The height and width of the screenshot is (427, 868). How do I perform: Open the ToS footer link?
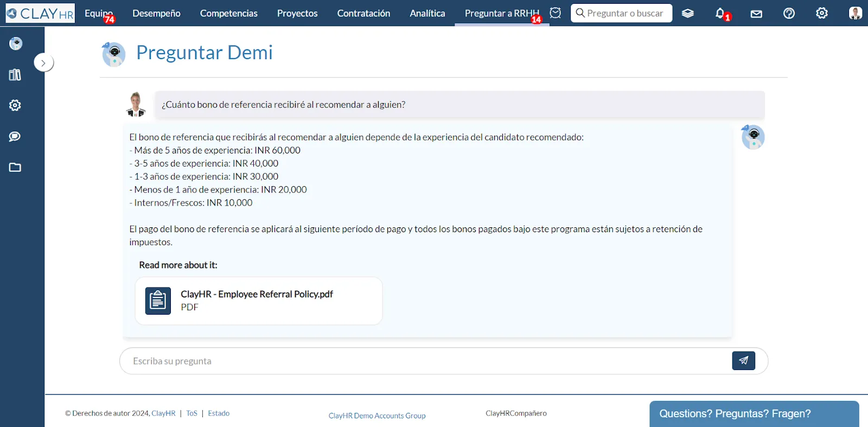(x=192, y=413)
